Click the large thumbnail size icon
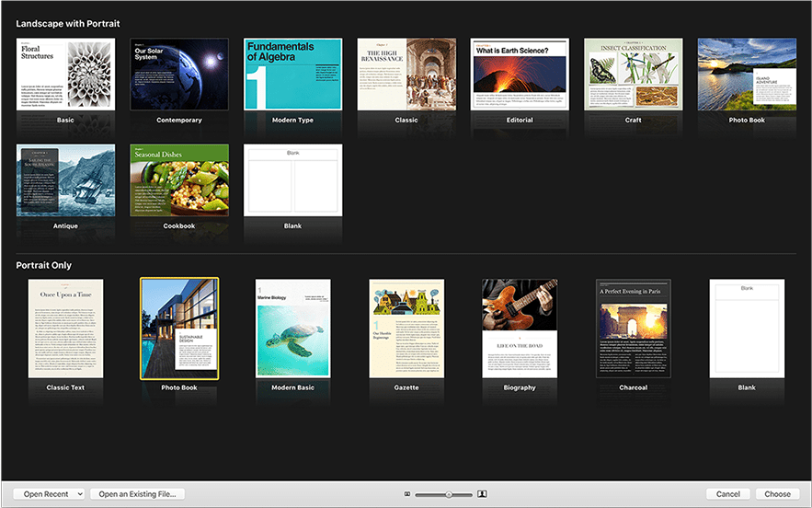This screenshot has width=812, height=508. pos(482,494)
